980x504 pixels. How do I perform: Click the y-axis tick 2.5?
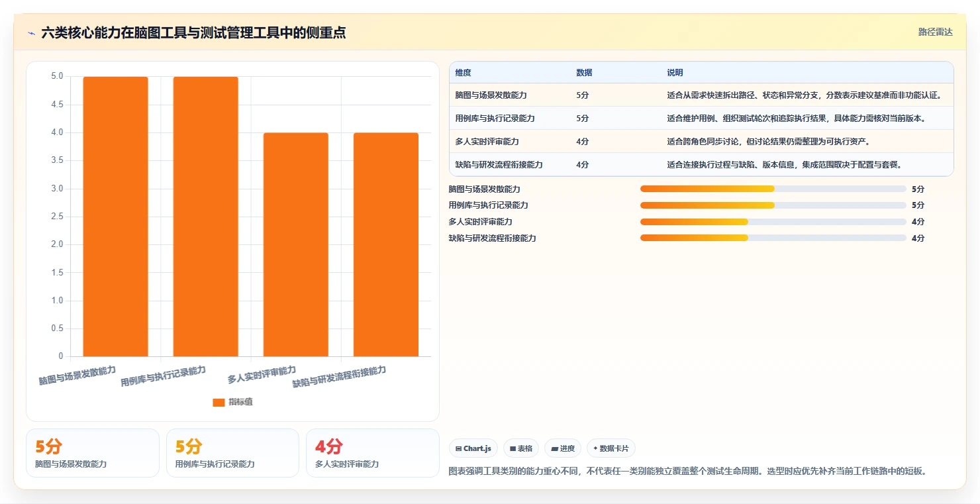(57, 217)
